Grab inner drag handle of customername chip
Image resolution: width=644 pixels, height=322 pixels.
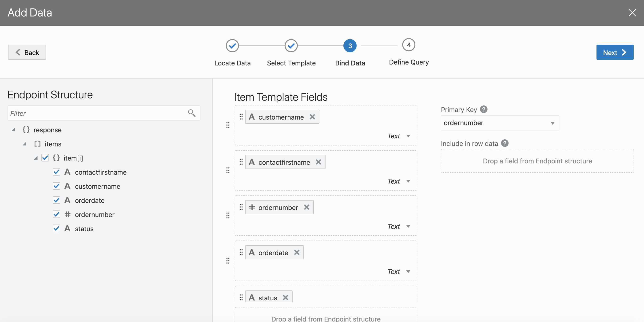coord(241,117)
